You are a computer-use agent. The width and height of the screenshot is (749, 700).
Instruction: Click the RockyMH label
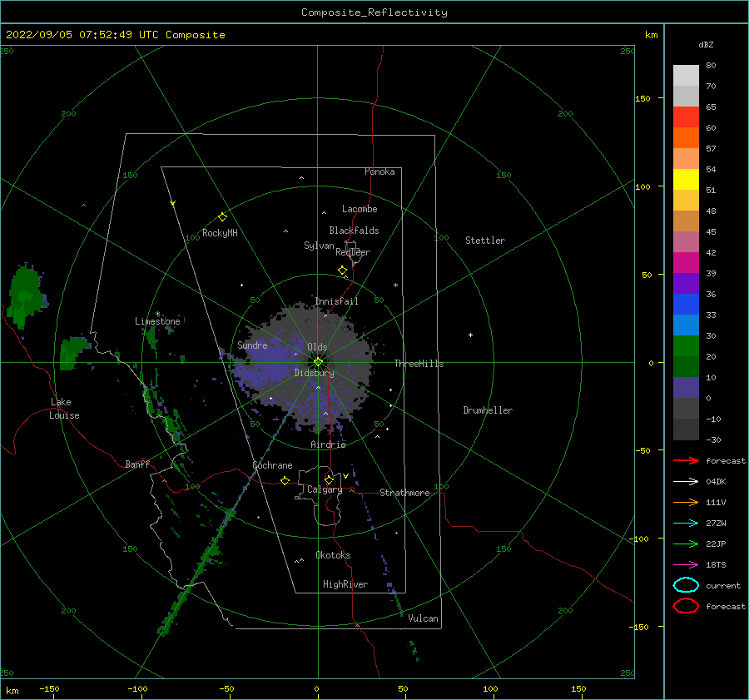tap(220, 233)
